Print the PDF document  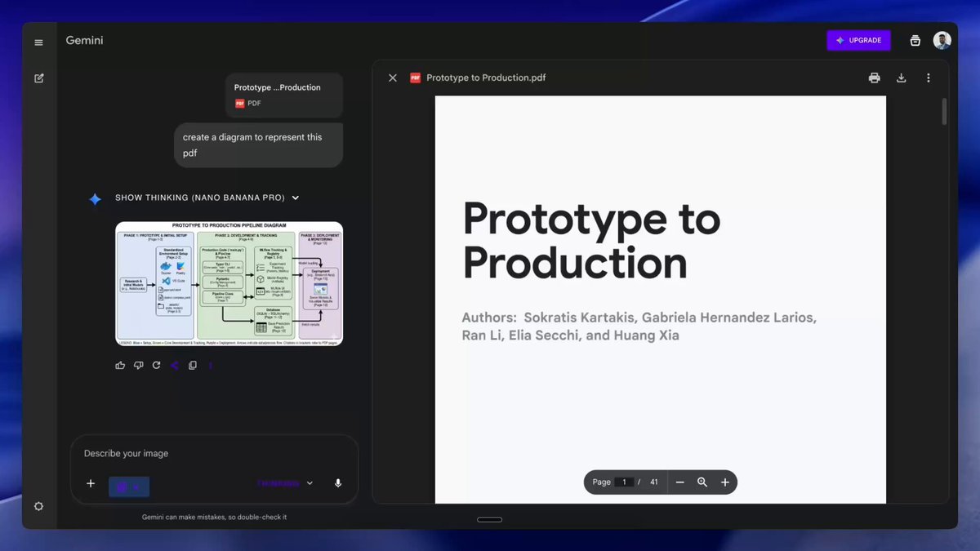pos(875,78)
